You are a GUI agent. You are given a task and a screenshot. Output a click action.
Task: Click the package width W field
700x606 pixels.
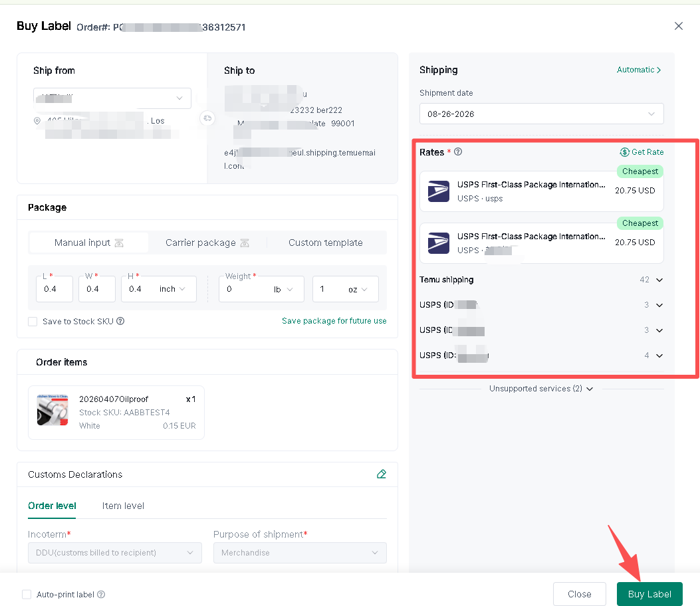coord(97,289)
